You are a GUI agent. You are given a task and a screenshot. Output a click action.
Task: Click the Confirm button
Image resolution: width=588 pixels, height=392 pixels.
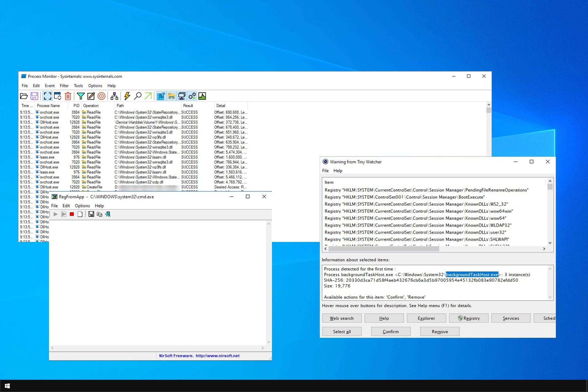(391, 331)
